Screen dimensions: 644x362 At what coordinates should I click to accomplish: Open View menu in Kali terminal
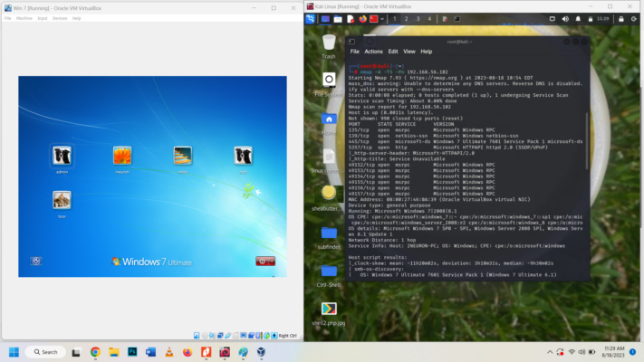pos(409,52)
